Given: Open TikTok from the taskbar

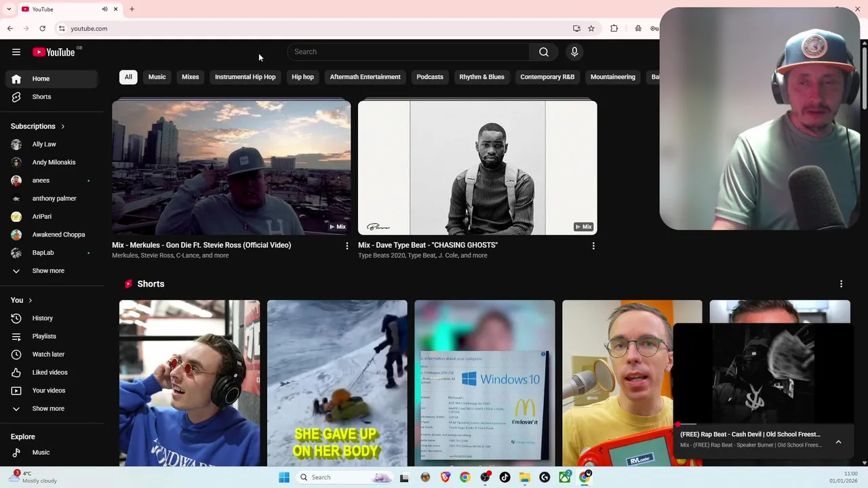Looking at the screenshot, I should coord(505,477).
